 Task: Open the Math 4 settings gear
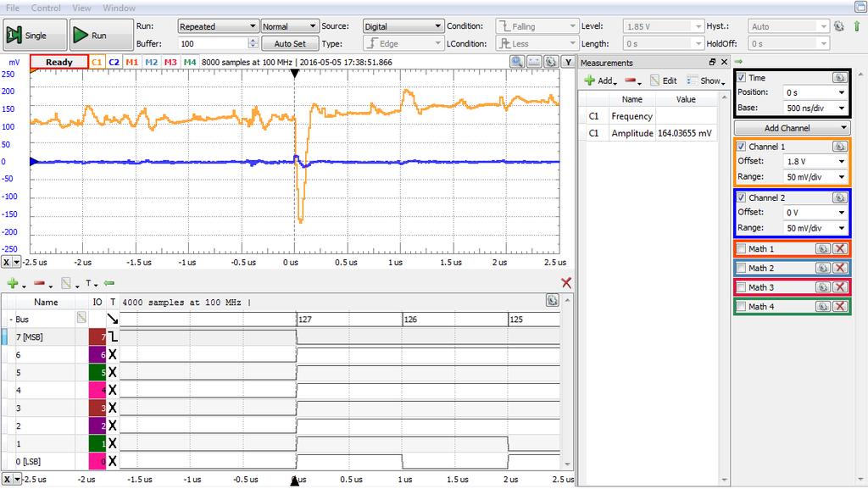pos(822,307)
